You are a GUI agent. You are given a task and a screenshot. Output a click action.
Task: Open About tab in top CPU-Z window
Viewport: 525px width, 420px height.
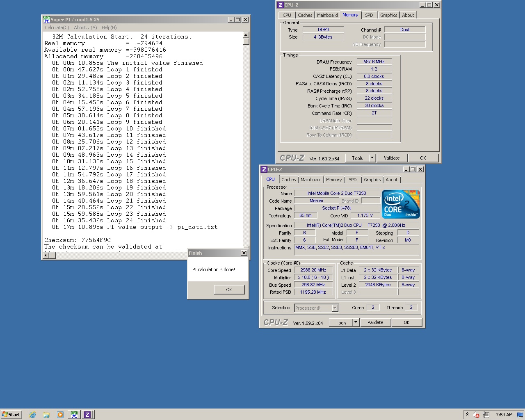pyautogui.click(x=408, y=15)
